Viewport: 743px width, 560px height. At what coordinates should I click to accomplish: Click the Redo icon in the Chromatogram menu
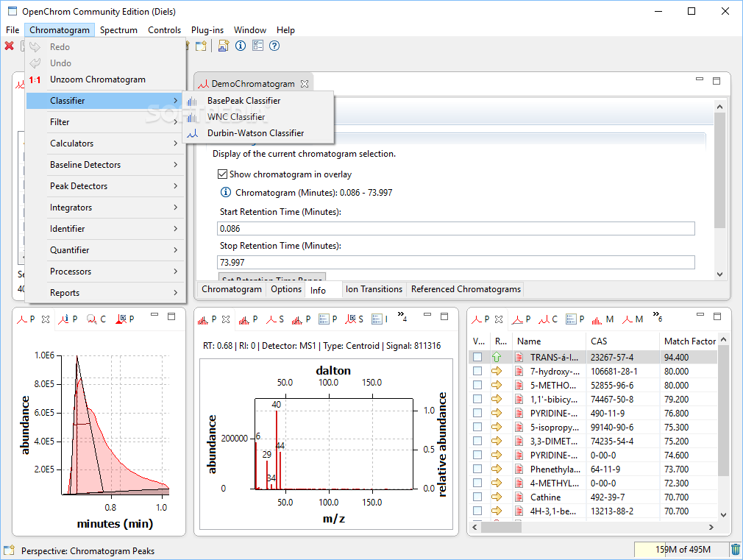coord(35,47)
